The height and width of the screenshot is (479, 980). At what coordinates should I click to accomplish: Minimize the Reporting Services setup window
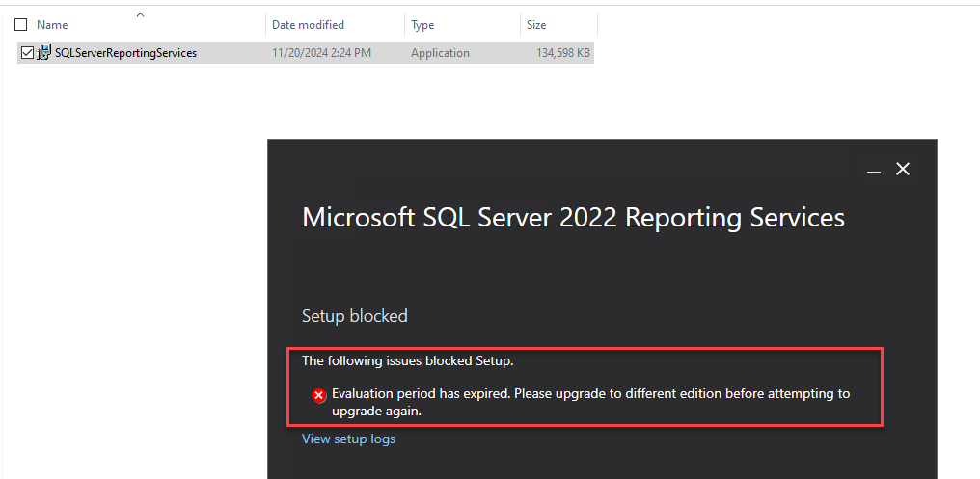click(x=874, y=170)
